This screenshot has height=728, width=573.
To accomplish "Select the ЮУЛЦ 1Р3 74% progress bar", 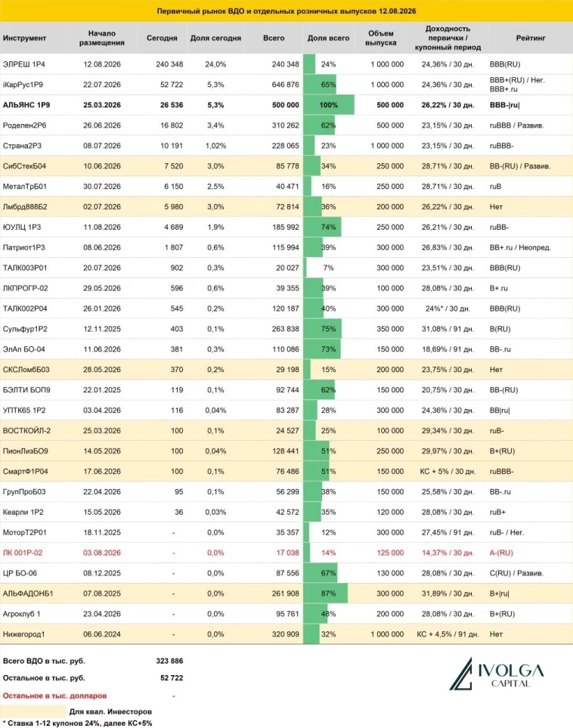I will [x=322, y=227].
